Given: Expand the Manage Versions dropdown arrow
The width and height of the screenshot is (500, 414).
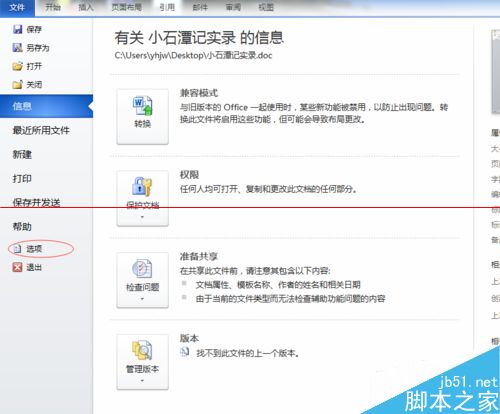Looking at the screenshot, I should [142, 381].
